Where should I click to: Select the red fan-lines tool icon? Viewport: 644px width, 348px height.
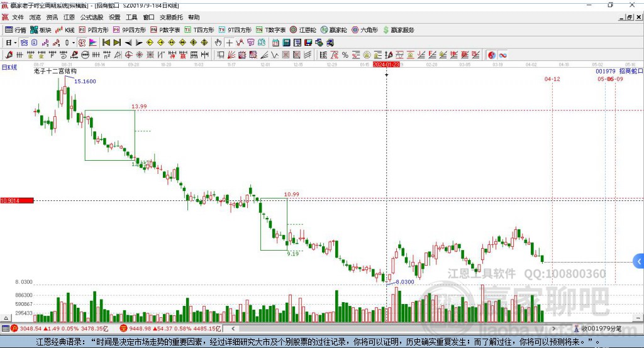(x=231, y=55)
